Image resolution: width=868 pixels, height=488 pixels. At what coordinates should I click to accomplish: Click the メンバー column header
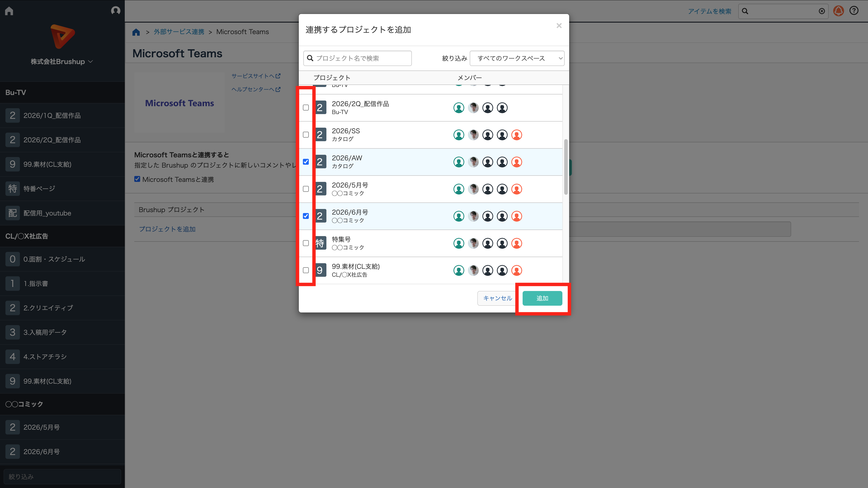(469, 78)
